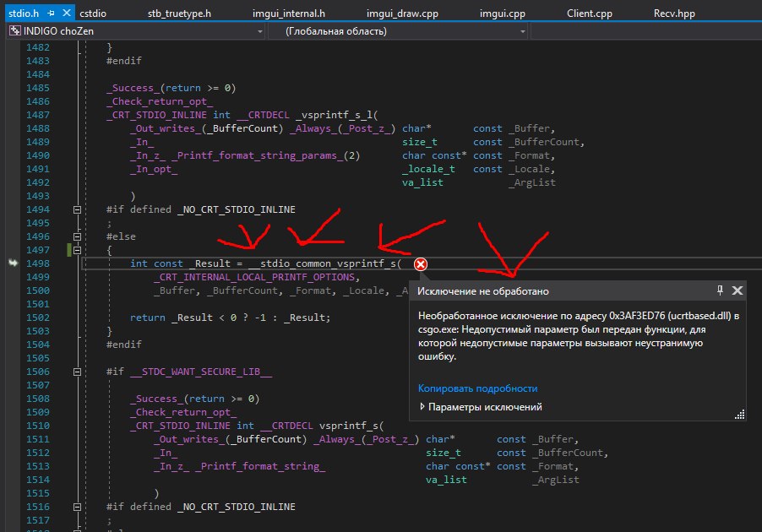Switch to the Client.cpp tab
This screenshot has height=532, width=762.
tap(588, 14)
